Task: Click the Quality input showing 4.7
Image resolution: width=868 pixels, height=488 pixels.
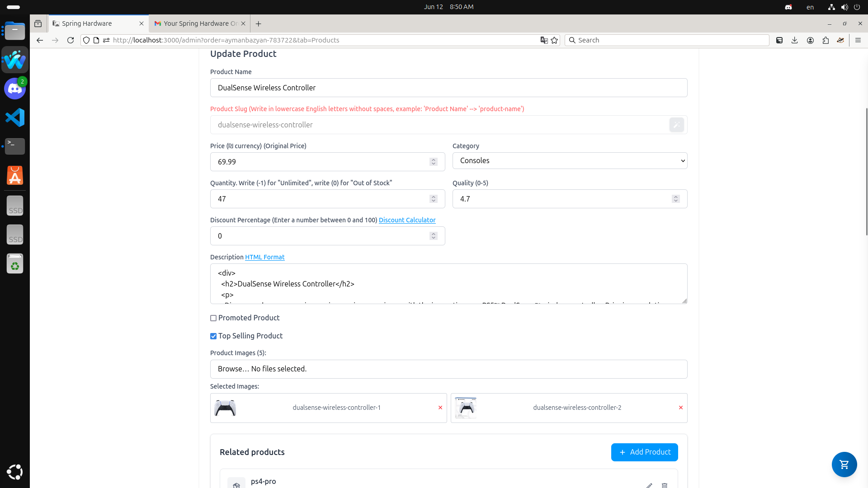Action: 570,199
